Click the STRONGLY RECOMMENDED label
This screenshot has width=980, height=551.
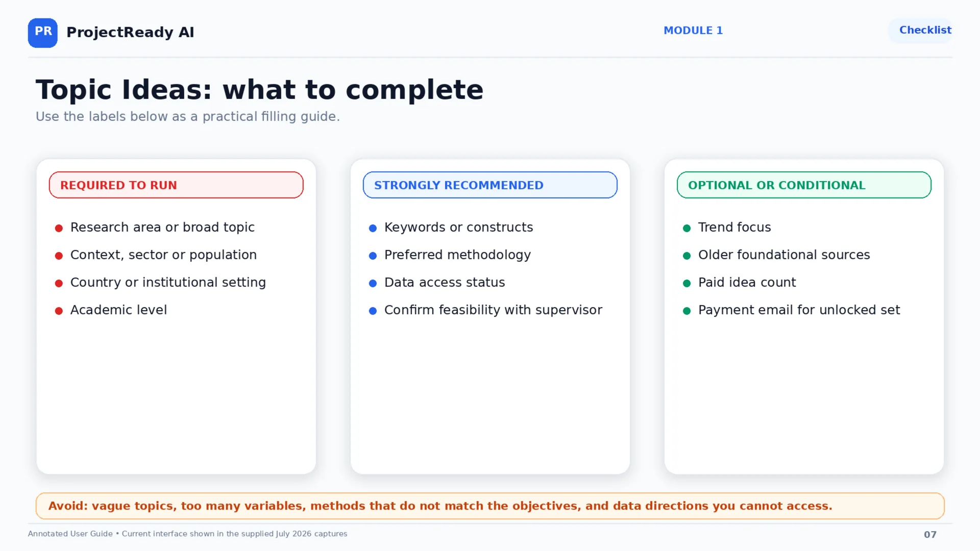click(490, 185)
